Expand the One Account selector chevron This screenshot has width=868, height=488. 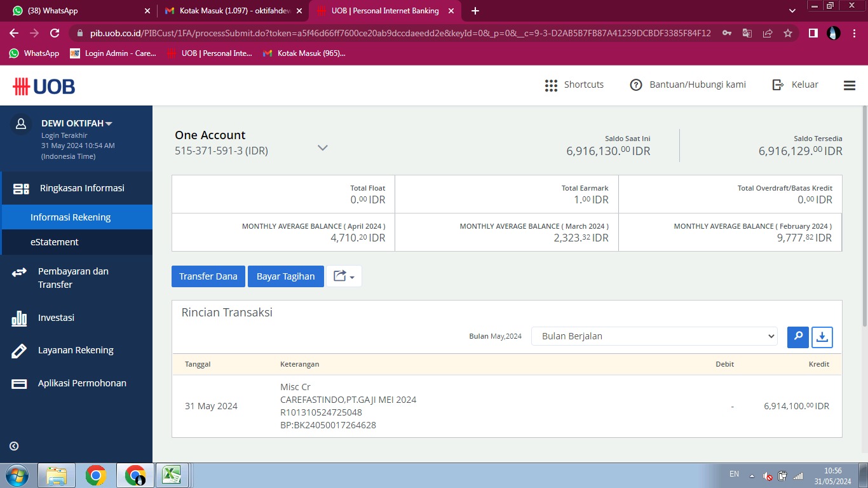323,148
